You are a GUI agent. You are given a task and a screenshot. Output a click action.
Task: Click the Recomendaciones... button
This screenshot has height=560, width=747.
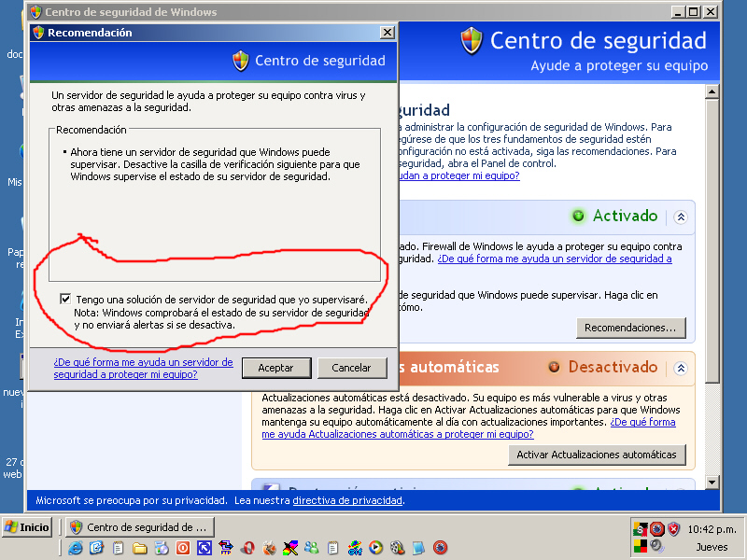coord(631,328)
